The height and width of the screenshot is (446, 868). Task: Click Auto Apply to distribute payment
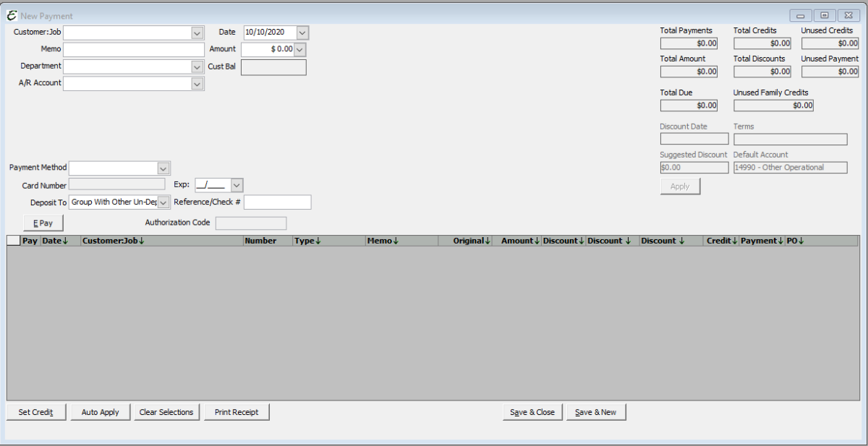100,411
